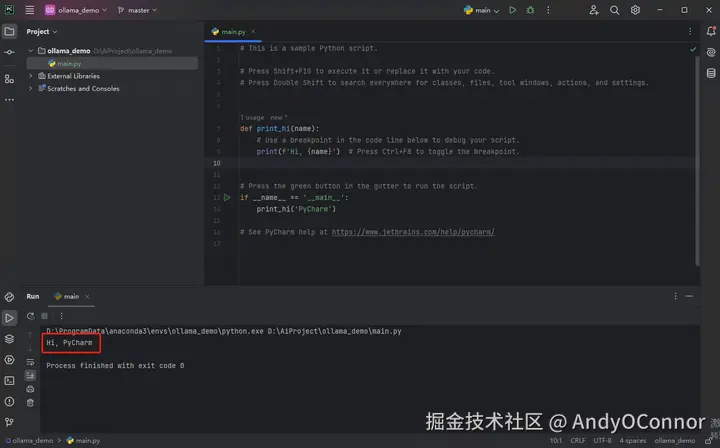The height and width of the screenshot is (448, 720).
Task: Expand External Libraries node
Action: coord(30,76)
